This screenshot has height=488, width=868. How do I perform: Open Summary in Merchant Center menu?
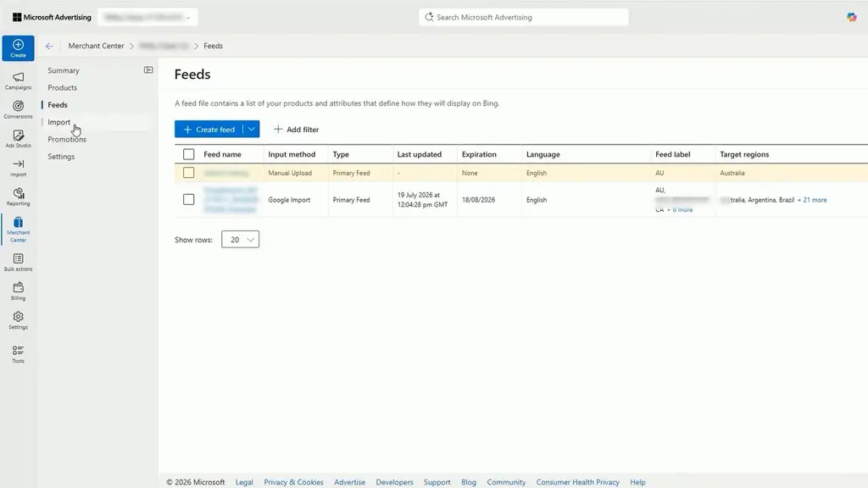click(x=63, y=70)
